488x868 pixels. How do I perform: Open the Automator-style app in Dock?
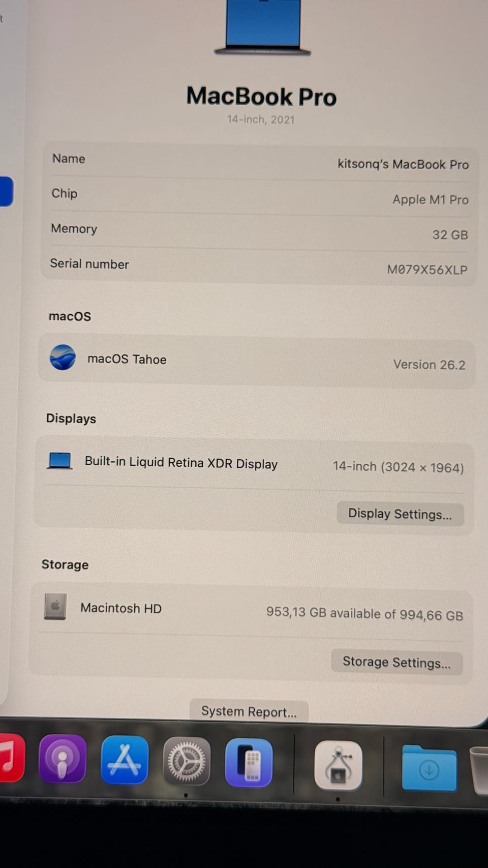338,765
